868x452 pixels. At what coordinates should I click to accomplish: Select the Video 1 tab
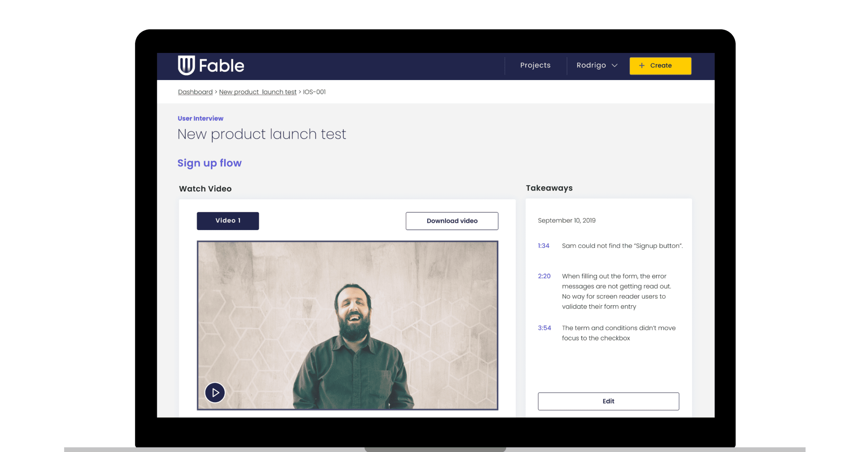[x=228, y=221]
